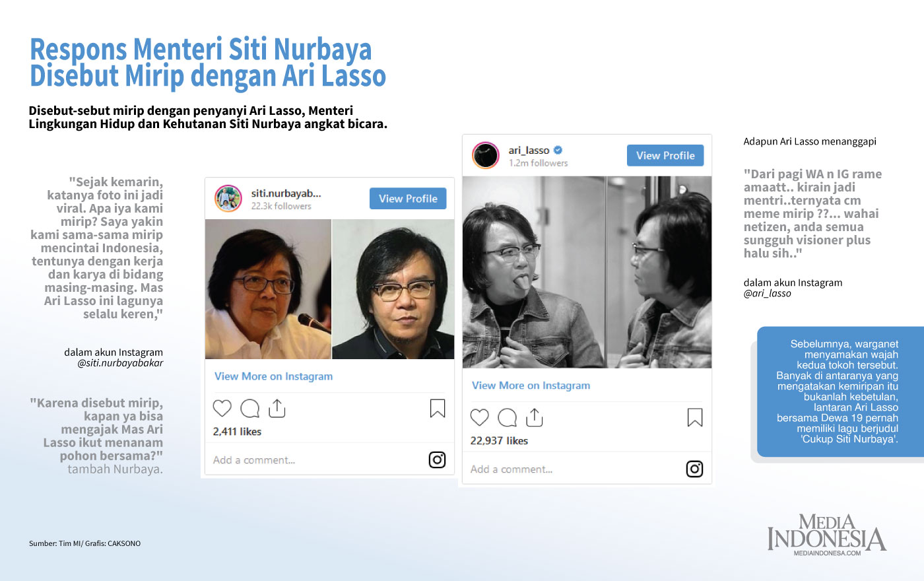Open View More on Instagram under siti.nurbayabakar photo
This screenshot has width=924, height=581.
[x=273, y=376]
